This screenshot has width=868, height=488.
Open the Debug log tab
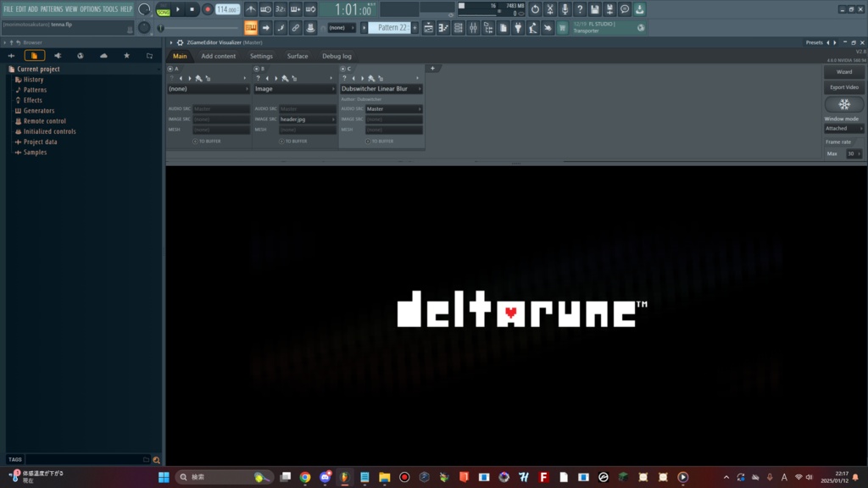point(337,56)
